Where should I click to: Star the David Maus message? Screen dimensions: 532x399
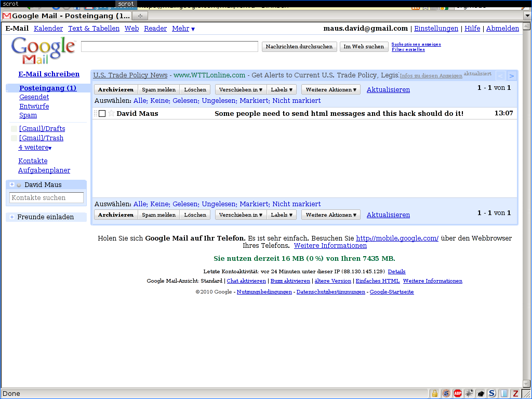[111, 113]
